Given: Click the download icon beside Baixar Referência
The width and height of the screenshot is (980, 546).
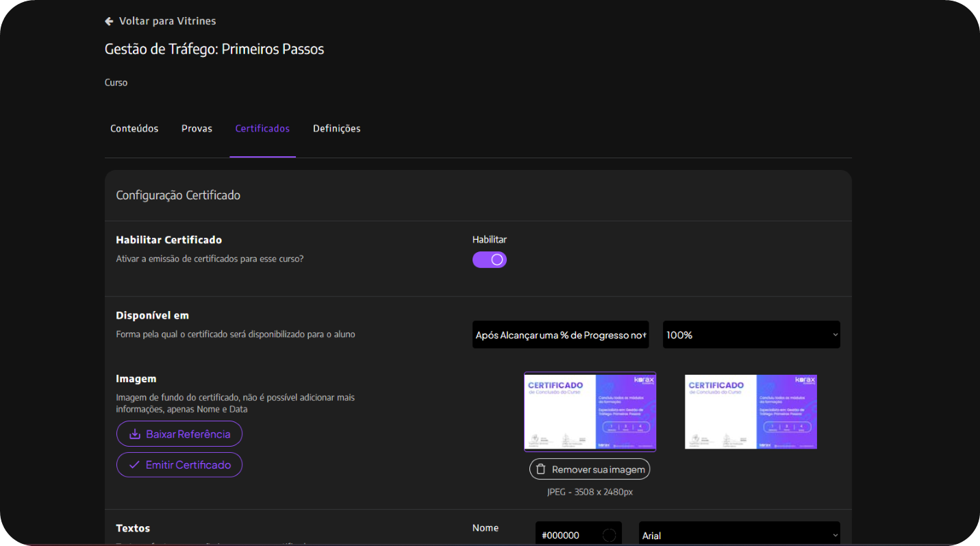Looking at the screenshot, I should (134, 434).
